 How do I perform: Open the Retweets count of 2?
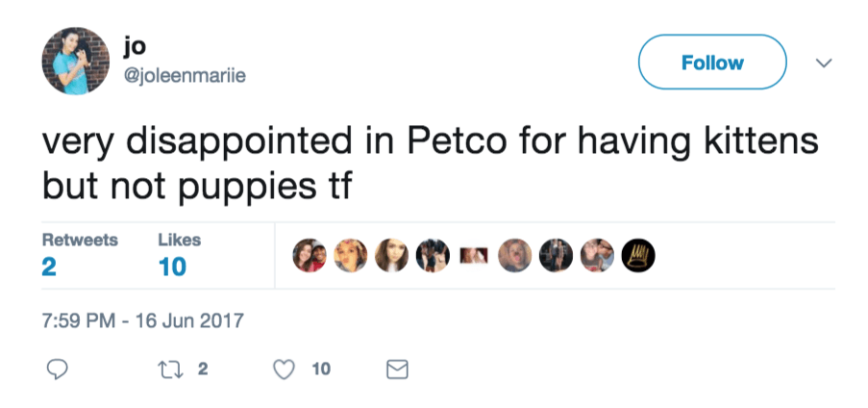[x=49, y=268]
